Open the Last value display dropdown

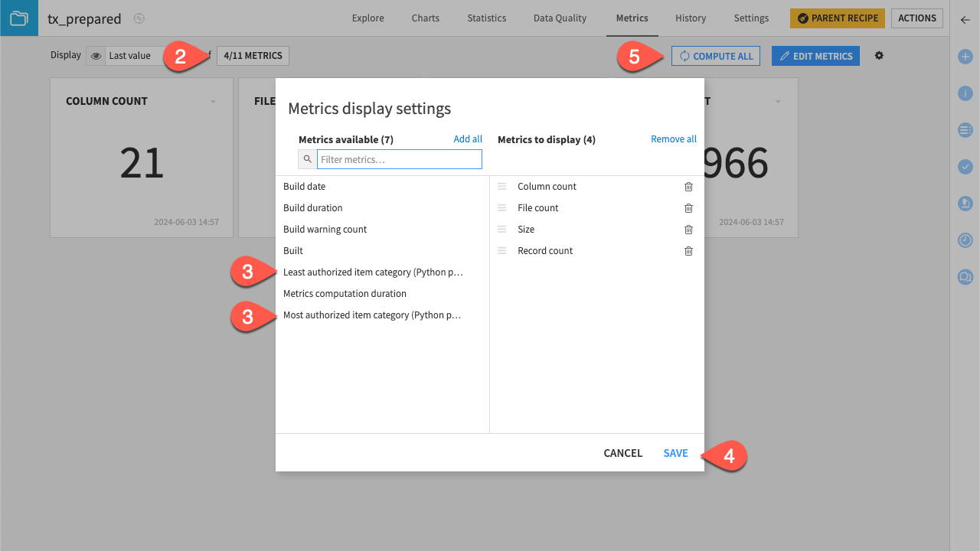coord(130,55)
